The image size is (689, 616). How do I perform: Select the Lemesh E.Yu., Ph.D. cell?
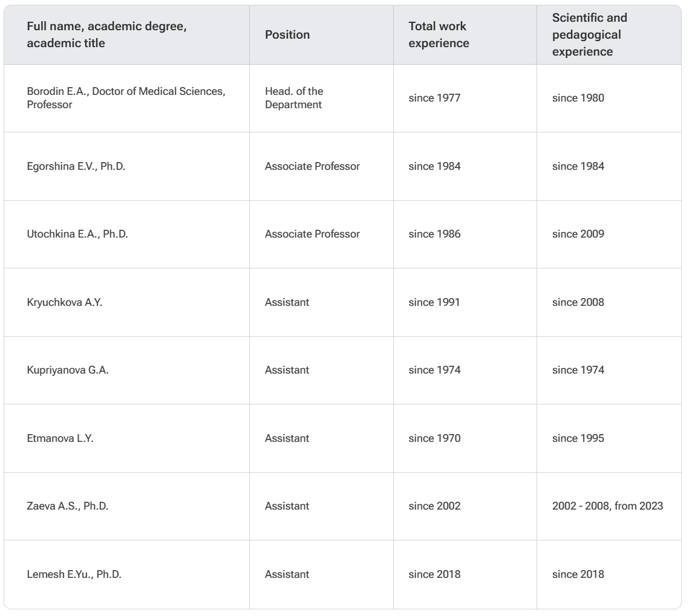(74, 574)
